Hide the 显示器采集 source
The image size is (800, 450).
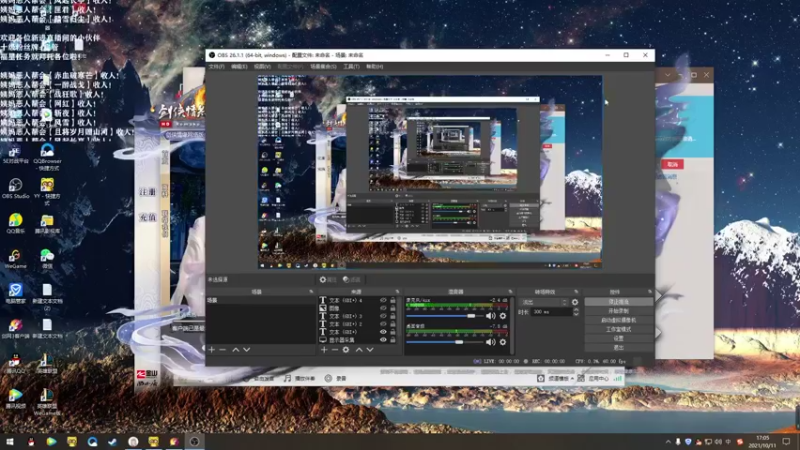click(383, 340)
